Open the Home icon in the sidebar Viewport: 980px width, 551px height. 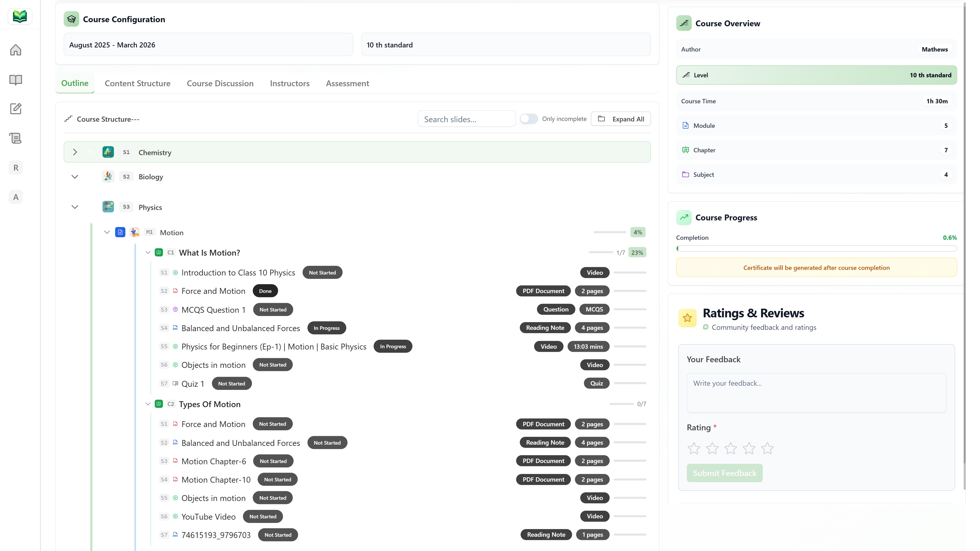[x=16, y=50]
